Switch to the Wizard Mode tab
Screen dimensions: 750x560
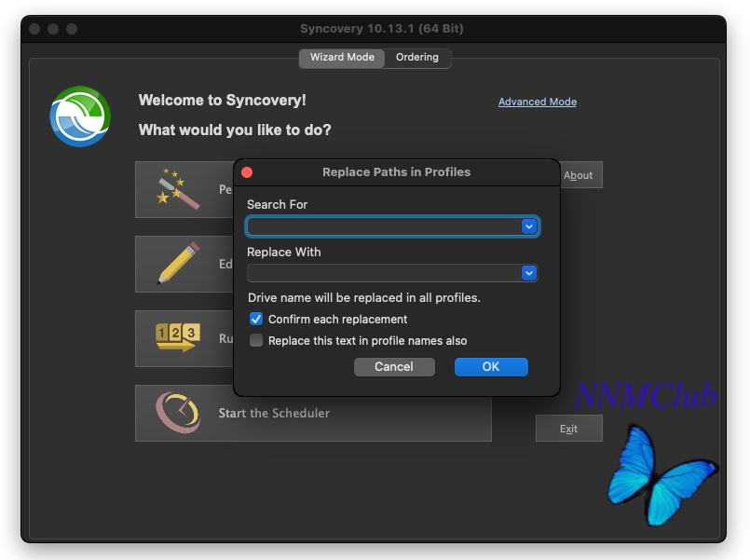coord(342,58)
